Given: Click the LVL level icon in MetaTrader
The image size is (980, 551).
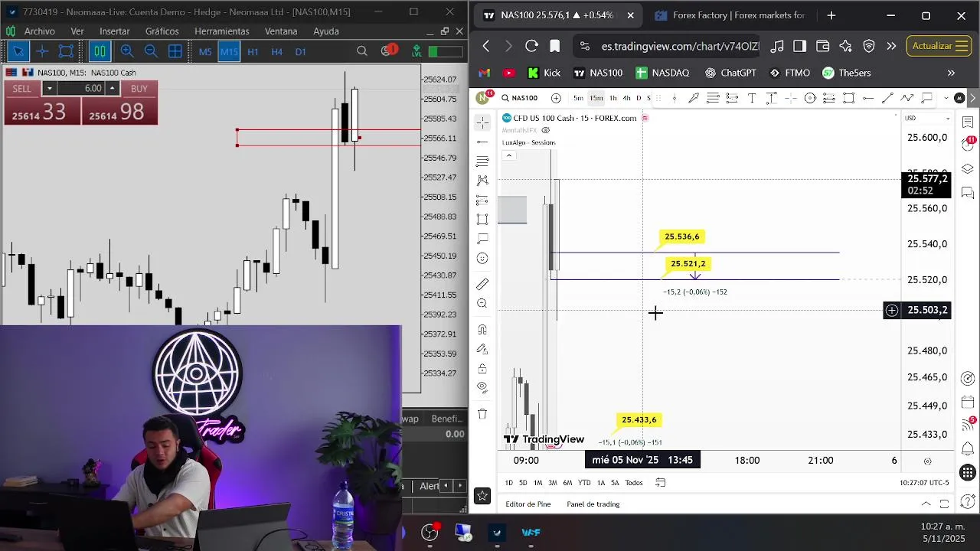Looking at the screenshot, I should 416,51.
